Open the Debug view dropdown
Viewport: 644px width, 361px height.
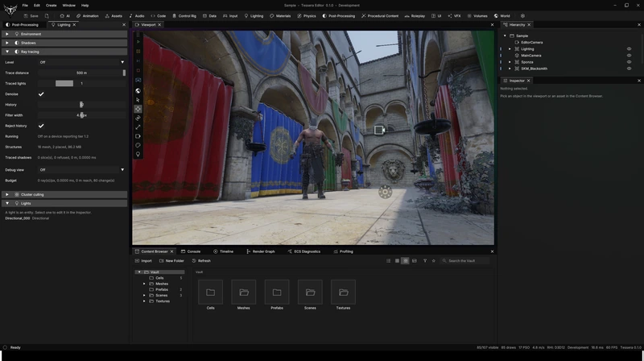[x=82, y=170]
